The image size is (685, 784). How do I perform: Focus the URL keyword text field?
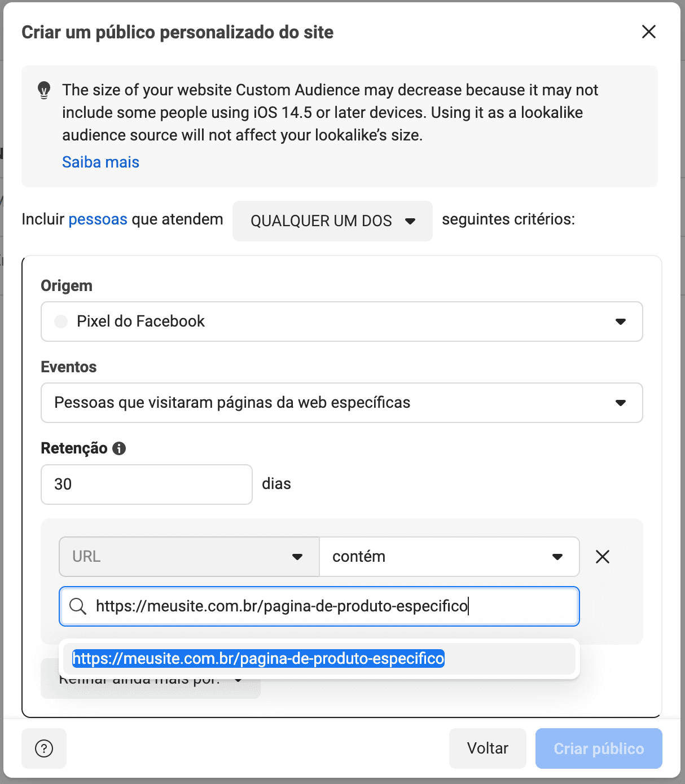click(333, 606)
